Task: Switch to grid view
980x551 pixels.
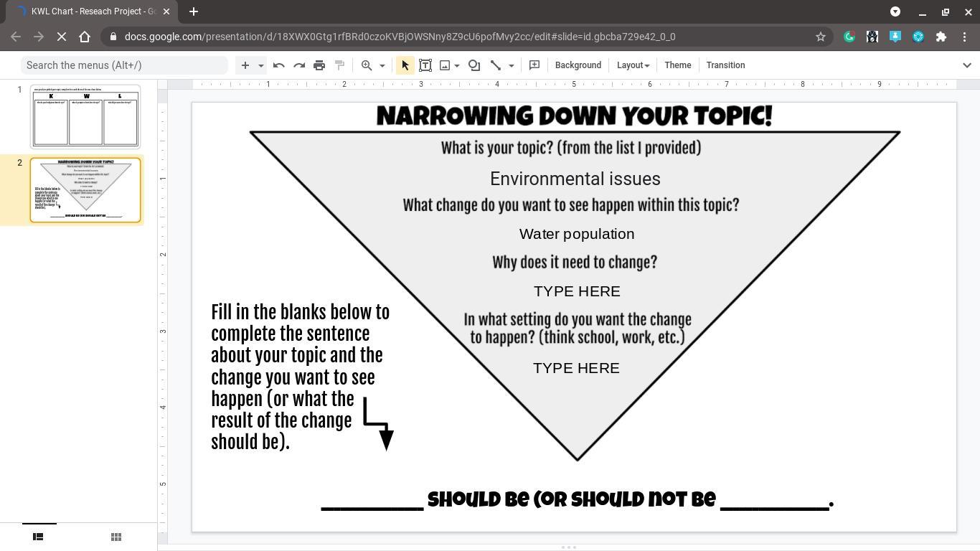Action: [x=116, y=537]
